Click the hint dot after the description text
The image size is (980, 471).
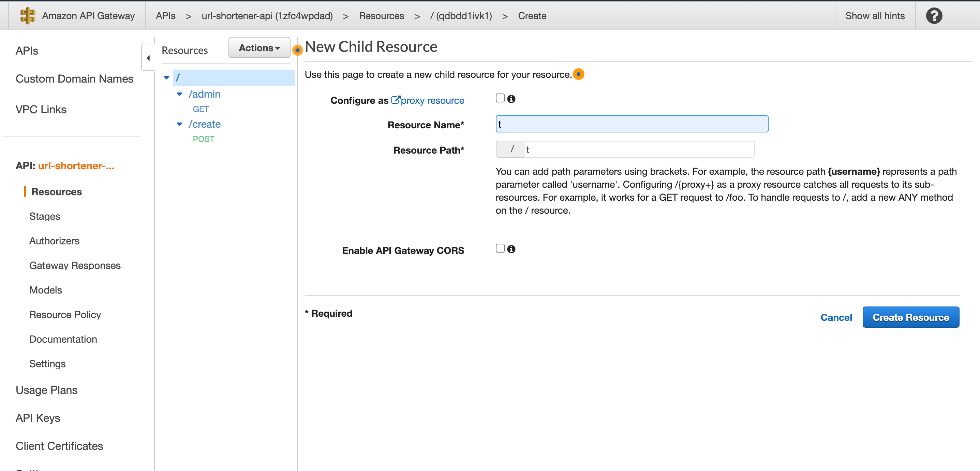click(579, 74)
